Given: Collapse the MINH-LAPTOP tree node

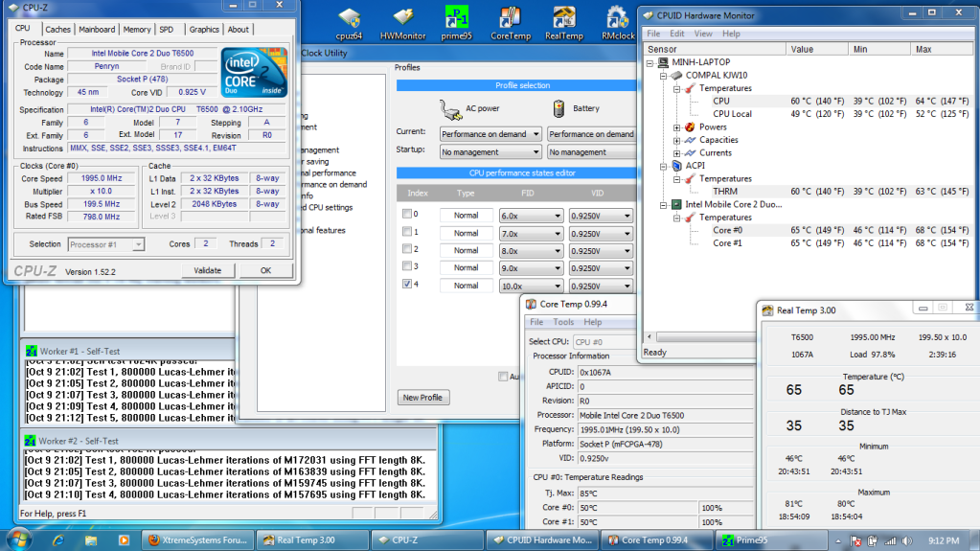Looking at the screenshot, I should tap(650, 62).
